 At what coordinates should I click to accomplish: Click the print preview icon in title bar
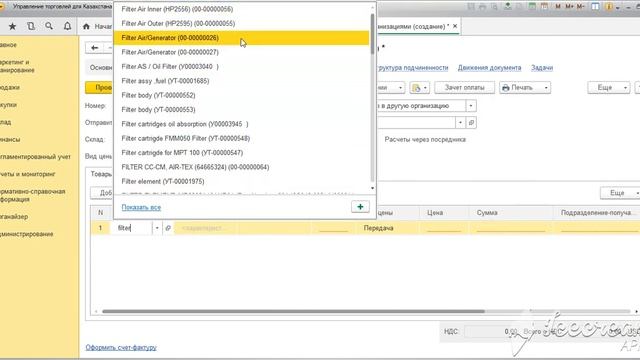point(494,7)
